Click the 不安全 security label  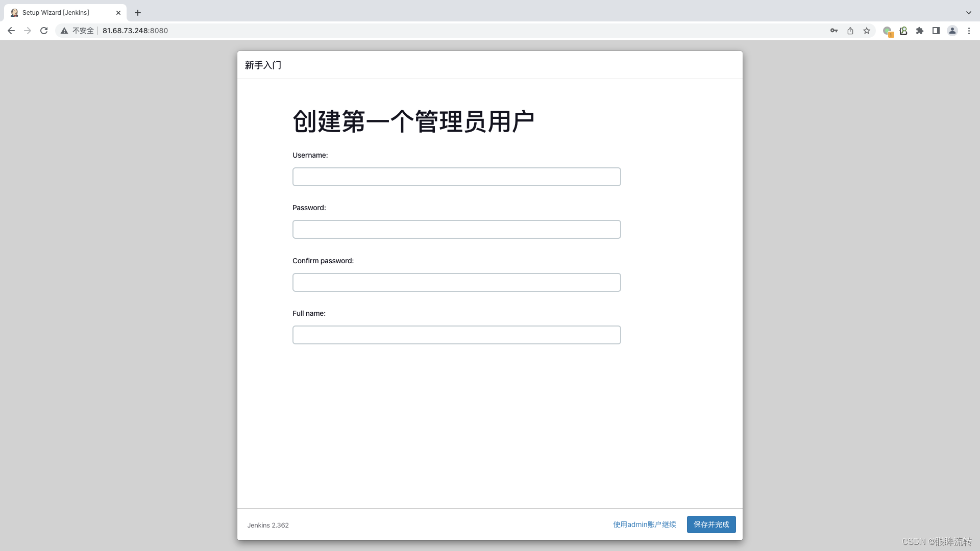tap(83, 31)
